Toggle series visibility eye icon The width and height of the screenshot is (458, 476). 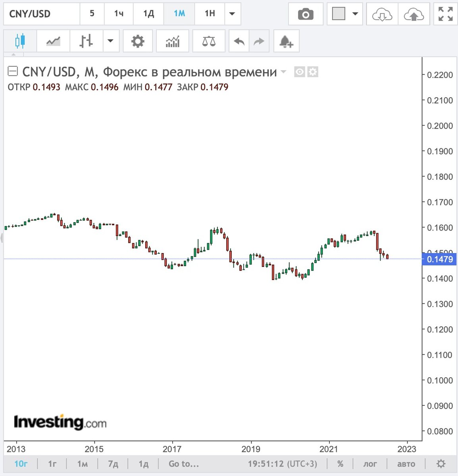tap(300, 72)
